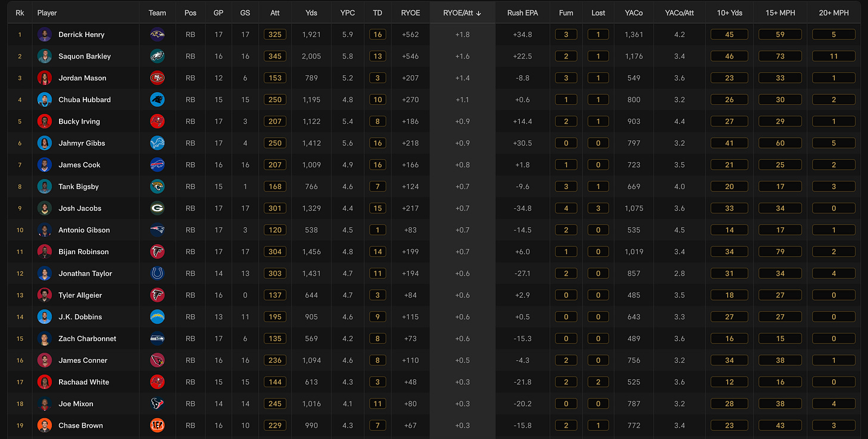Click Bijan Robinson's 79 15+ MPH cell
This screenshot has width=868, height=439.
pyautogui.click(x=780, y=252)
